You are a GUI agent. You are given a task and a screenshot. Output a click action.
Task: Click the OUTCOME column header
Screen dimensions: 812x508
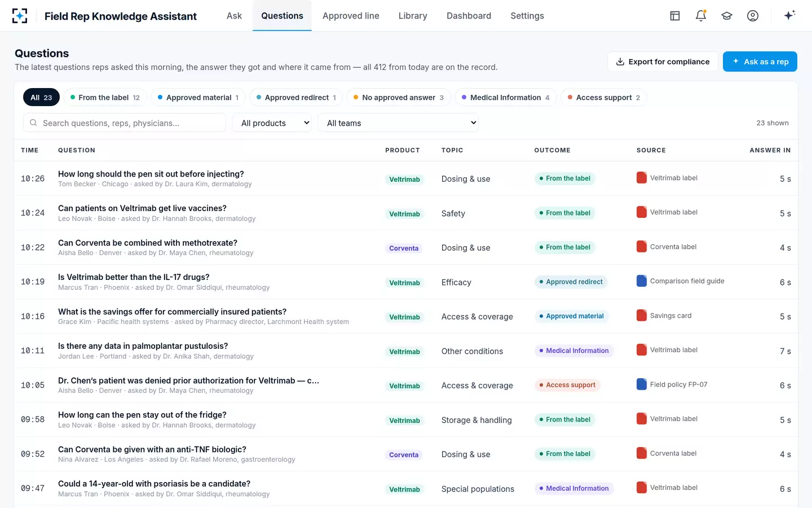(x=552, y=150)
